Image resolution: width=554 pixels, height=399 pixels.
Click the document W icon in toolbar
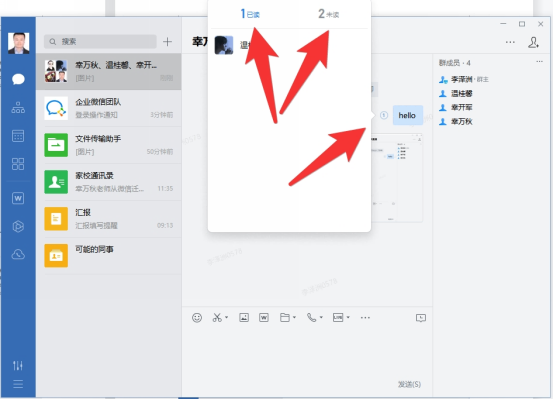point(264,318)
